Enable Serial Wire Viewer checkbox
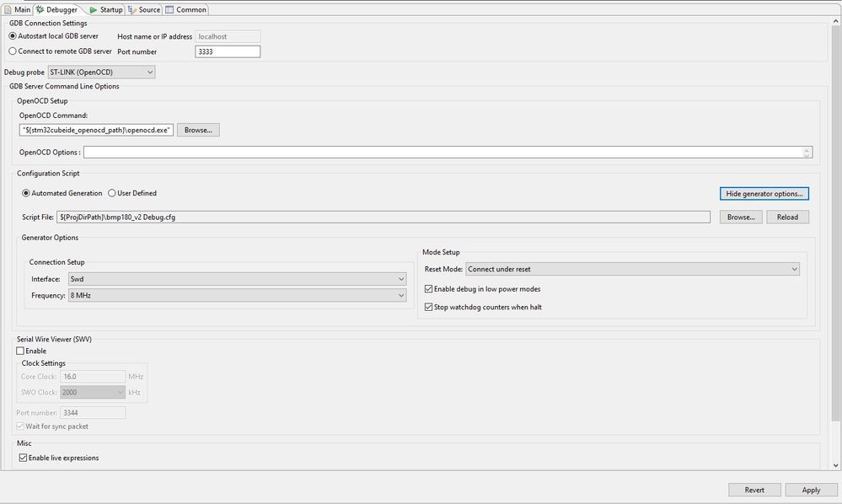Screen dimensions: 842x504 (20, 351)
